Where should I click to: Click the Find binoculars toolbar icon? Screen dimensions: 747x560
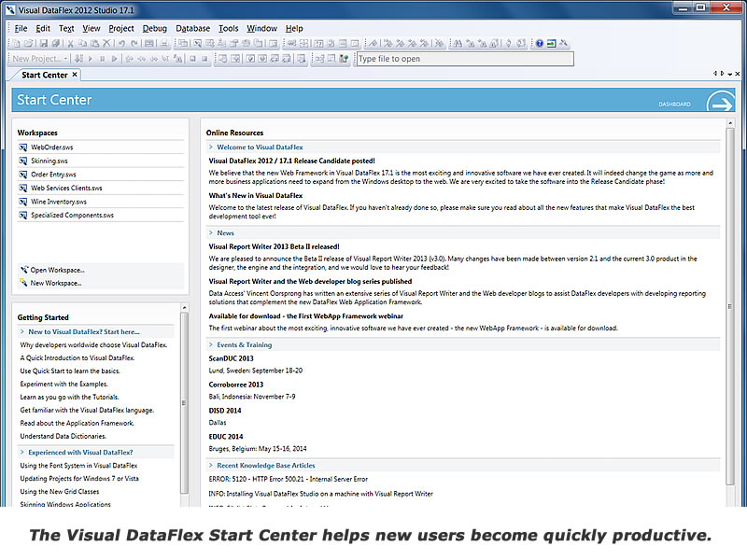(458, 43)
